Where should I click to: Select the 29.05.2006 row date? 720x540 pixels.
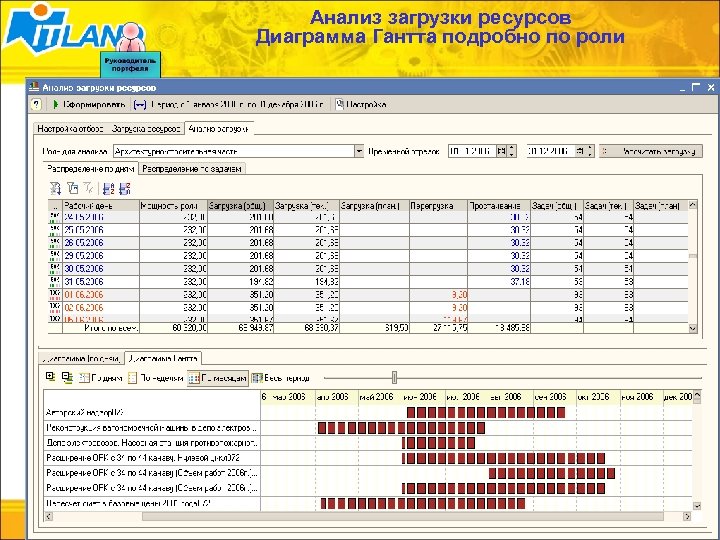pos(84,256)
